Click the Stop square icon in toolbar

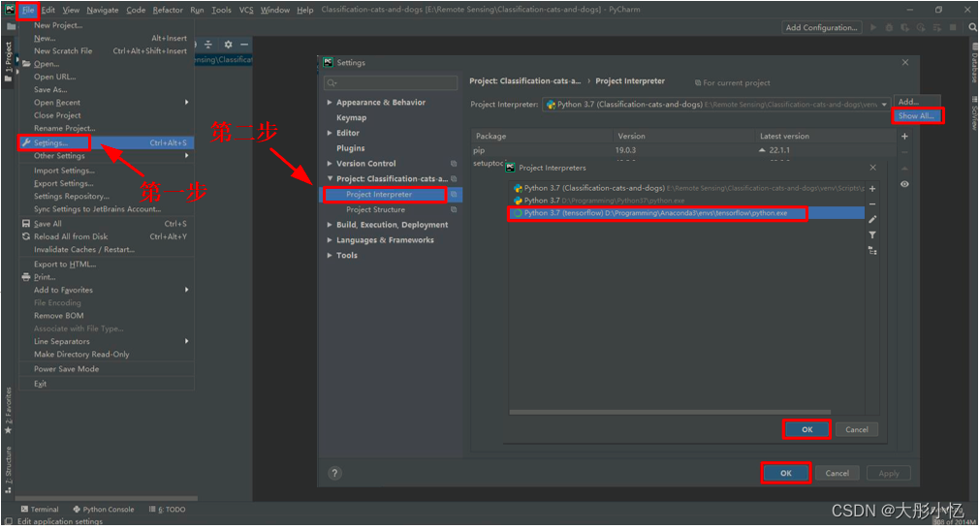[953, 28]
